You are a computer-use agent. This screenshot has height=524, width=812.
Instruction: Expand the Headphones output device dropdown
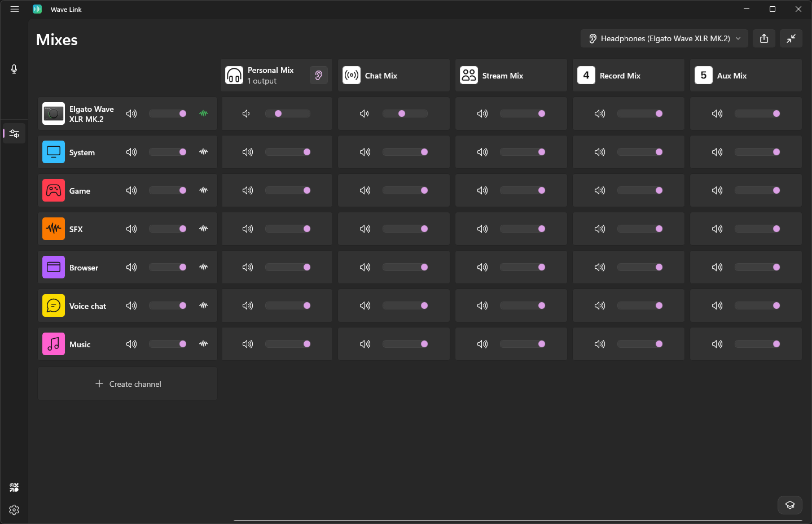[x=664, y=38]
